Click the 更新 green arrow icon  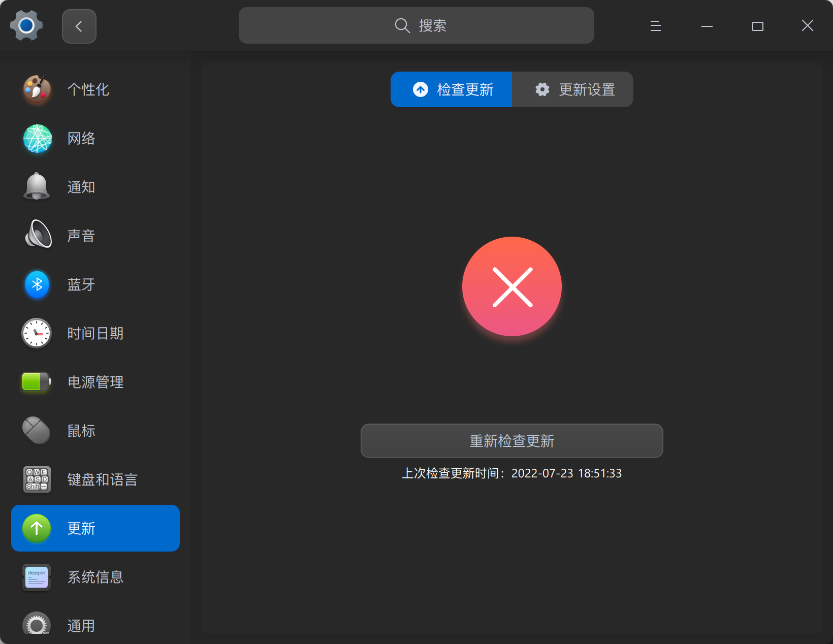pyautogui.click(x=37, y=528)
